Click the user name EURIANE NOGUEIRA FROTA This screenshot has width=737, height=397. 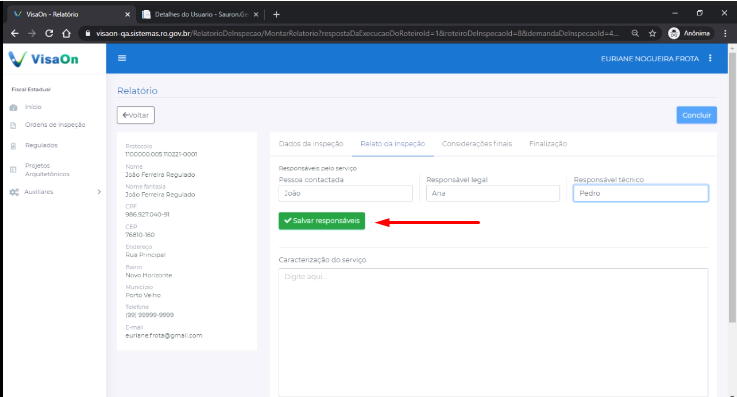tap(650, 59)
